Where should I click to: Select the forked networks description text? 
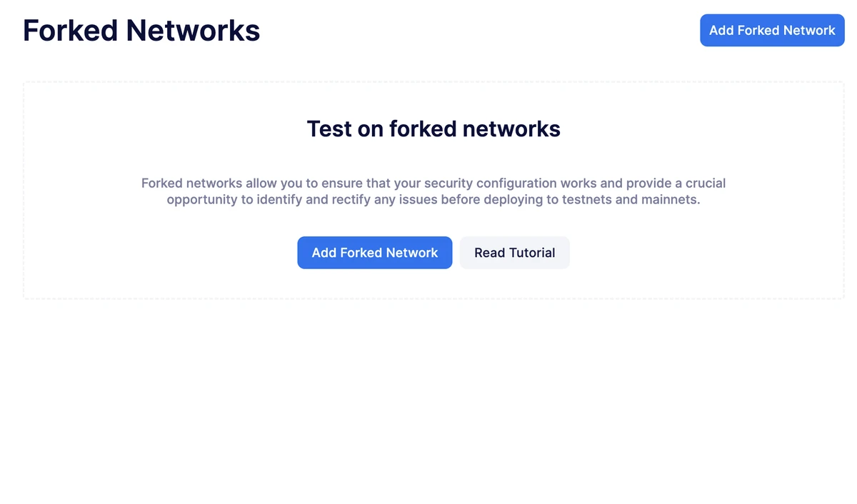[x=433, y=191]
